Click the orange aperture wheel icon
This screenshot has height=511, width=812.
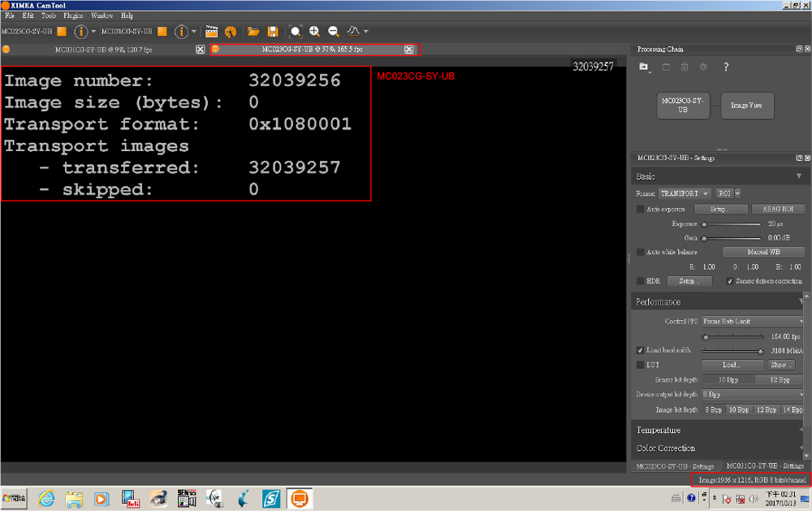pos(231,32)
